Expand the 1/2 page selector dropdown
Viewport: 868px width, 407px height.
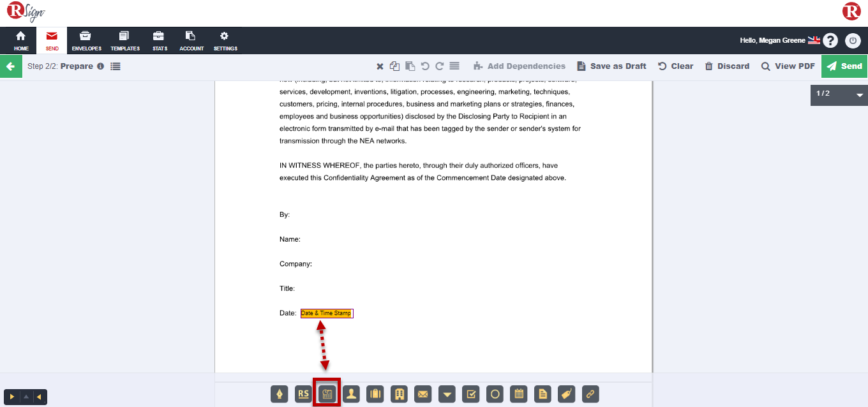tap(859, 95)
